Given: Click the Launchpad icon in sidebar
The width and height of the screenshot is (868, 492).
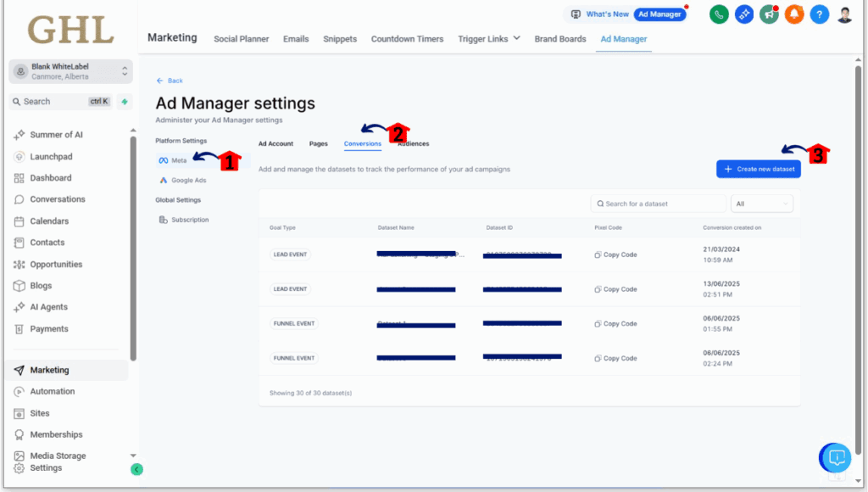Looking at the screenshot, I should tap(19, 157).
